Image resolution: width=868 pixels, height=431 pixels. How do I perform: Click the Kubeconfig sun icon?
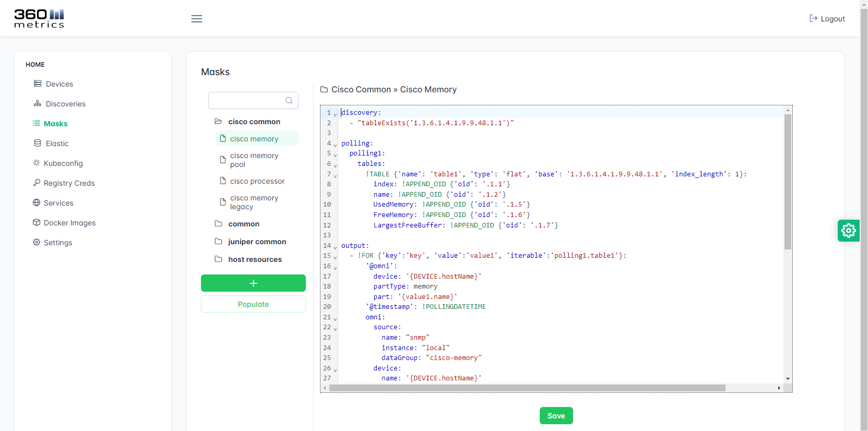[37, 163]
